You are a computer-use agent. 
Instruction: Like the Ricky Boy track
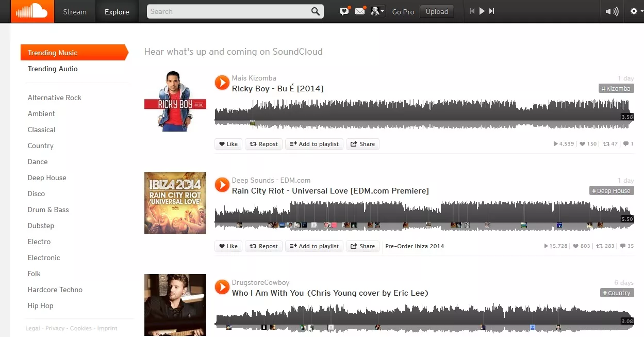(228, 144)
